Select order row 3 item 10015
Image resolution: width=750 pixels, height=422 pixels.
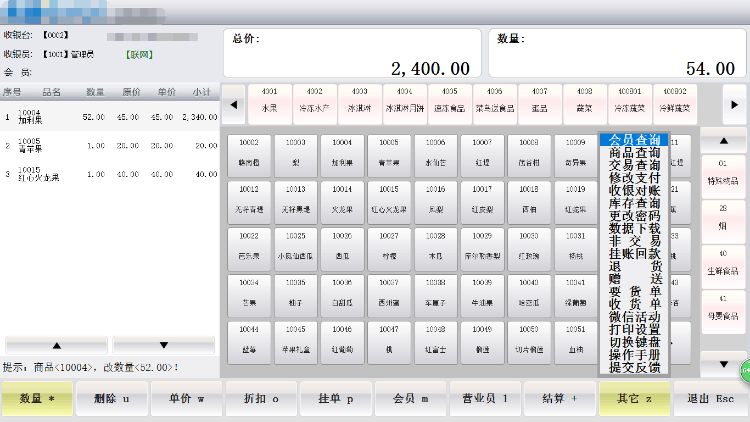click(110, 174)
